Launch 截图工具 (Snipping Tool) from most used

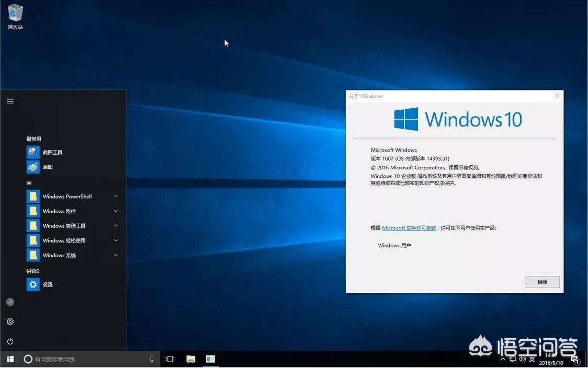(x=72, y=152)
